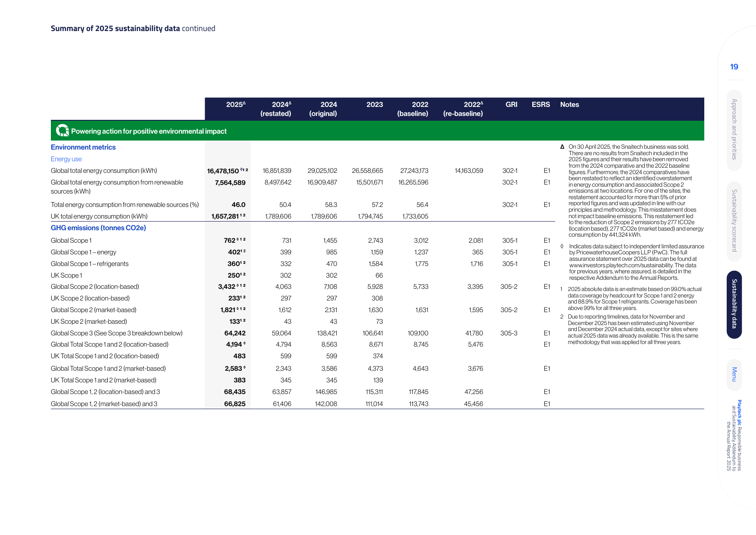Viewport: 756px width, 535px height.
Task: Click the 2022 (baseline) column header
Action: tap(412, 109)
